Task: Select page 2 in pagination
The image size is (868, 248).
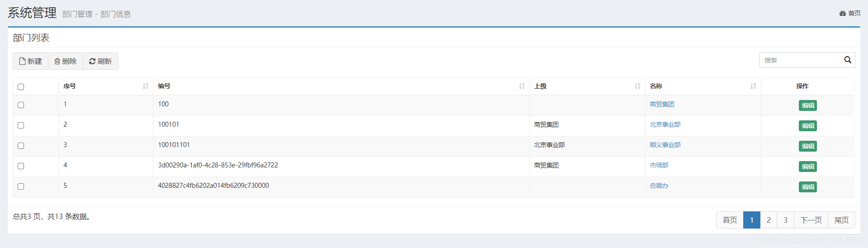Action: tap(769, 220)
